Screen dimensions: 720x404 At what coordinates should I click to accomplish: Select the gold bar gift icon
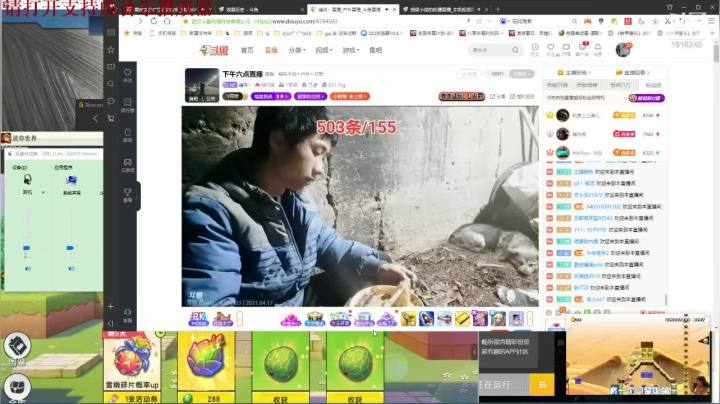[x=462, y=319]
